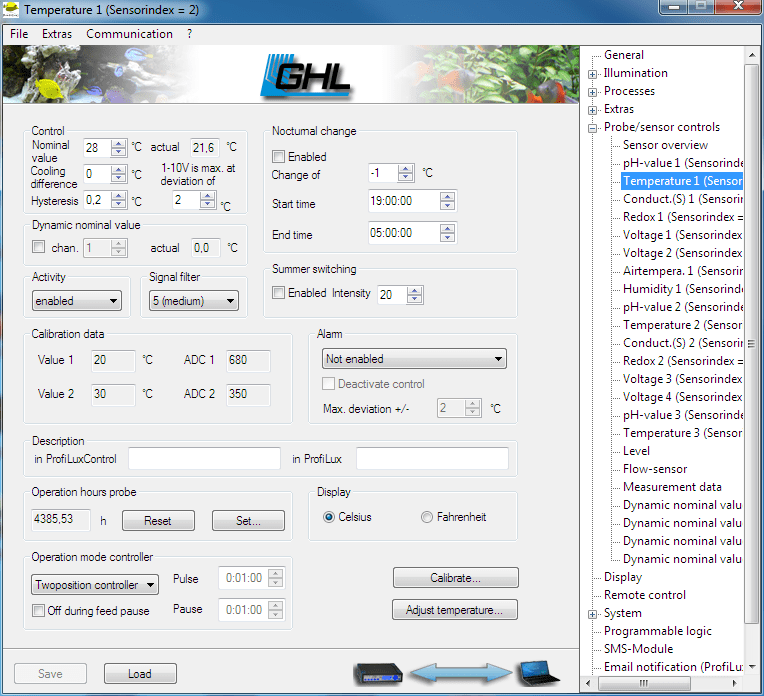Increase the Nominal value spinner
The height and width of the screenshot is (696, 764).
[x=118, y=143]
